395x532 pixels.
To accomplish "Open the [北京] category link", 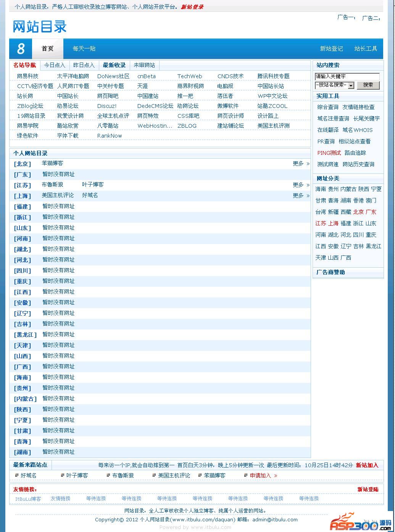I will 23,164.
